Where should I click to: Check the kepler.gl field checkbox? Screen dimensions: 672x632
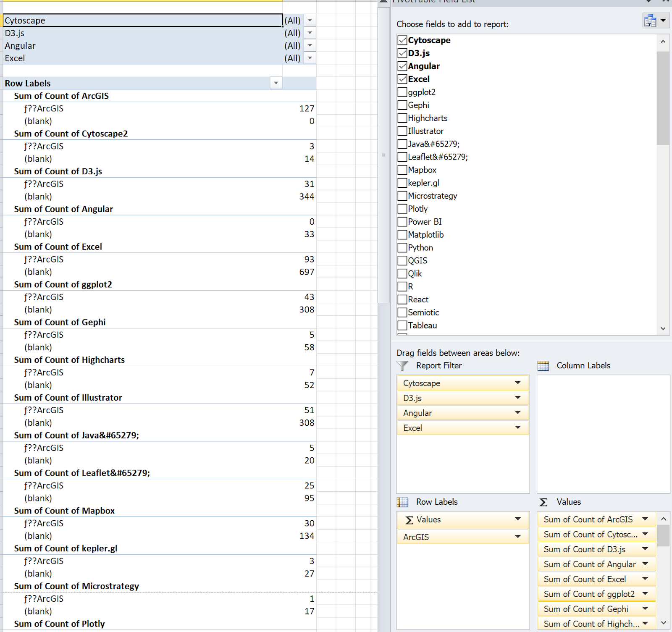[402, 183]
